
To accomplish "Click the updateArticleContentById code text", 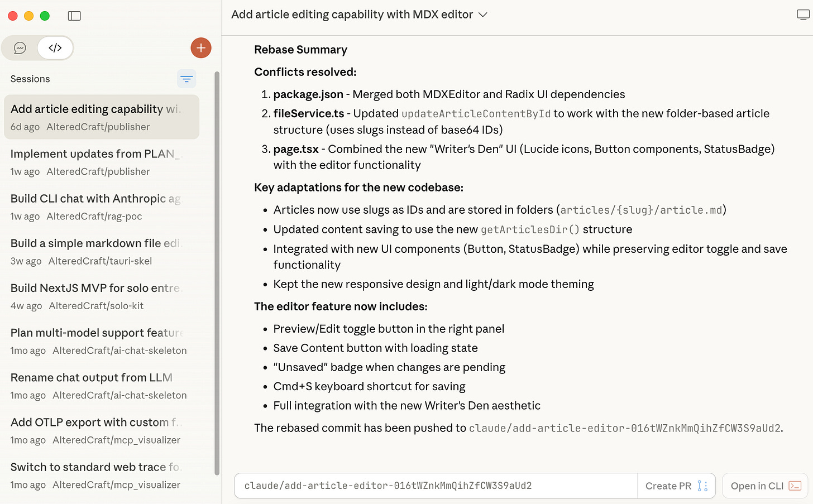I will tap(476, 114).
